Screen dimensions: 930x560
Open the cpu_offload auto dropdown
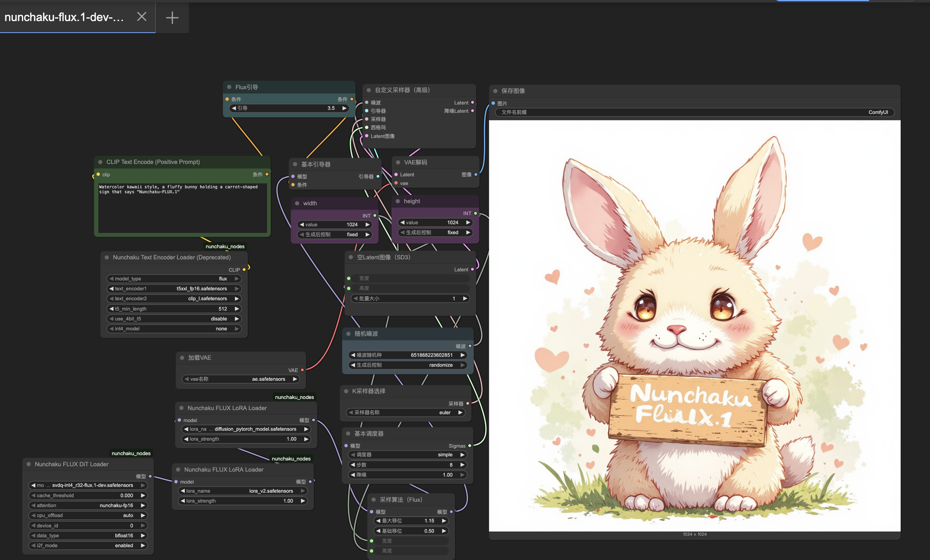[x=88, y=515]
